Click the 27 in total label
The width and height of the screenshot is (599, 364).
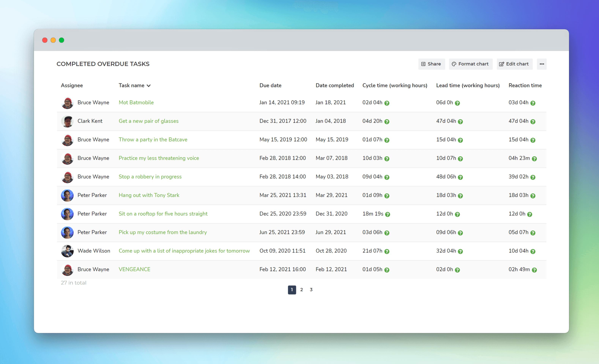click(x=73, y=283)
